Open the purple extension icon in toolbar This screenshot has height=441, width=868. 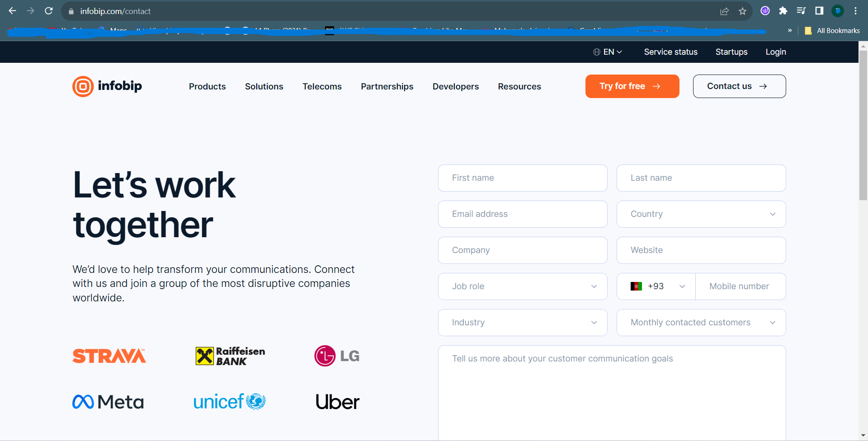[765, 11]
